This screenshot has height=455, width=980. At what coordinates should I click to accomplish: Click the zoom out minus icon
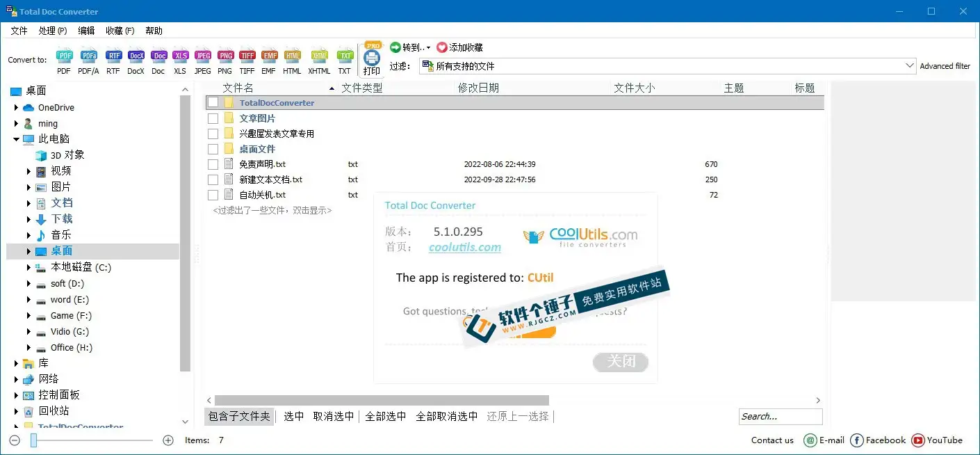pyautogui.click(x=15, y=440)
